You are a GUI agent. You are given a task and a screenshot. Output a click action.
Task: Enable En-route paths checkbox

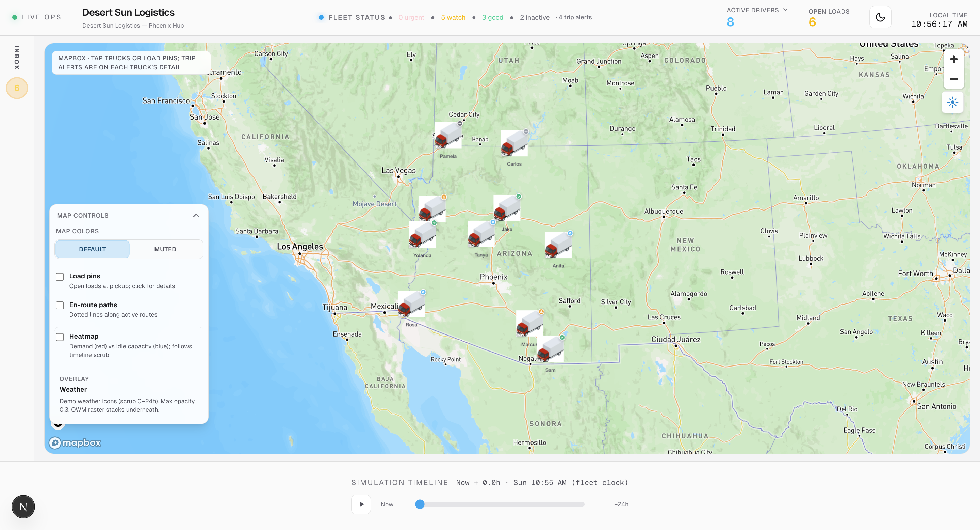(60, 305)
